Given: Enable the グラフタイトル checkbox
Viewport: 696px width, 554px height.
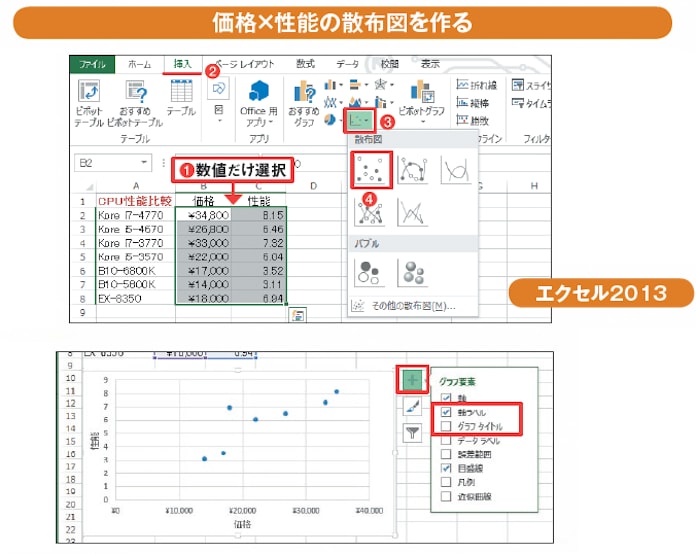Looking at the screenshot, I should click(446, 426).
